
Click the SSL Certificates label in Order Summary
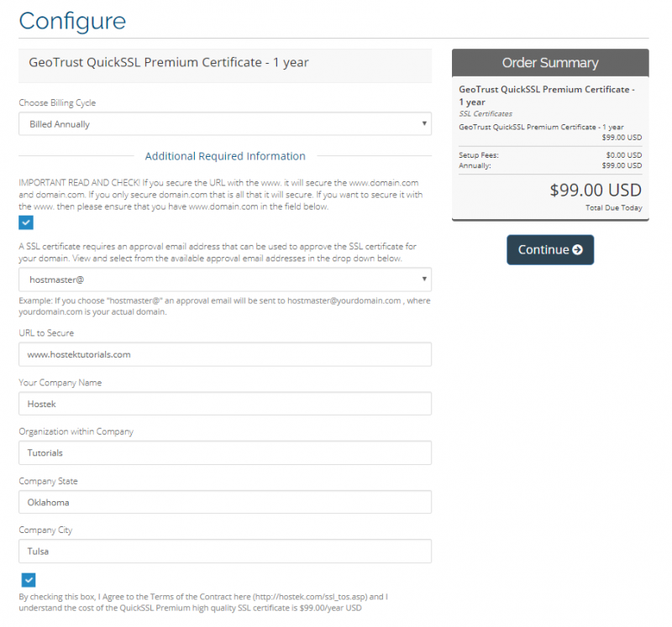[x=486, y=113]
